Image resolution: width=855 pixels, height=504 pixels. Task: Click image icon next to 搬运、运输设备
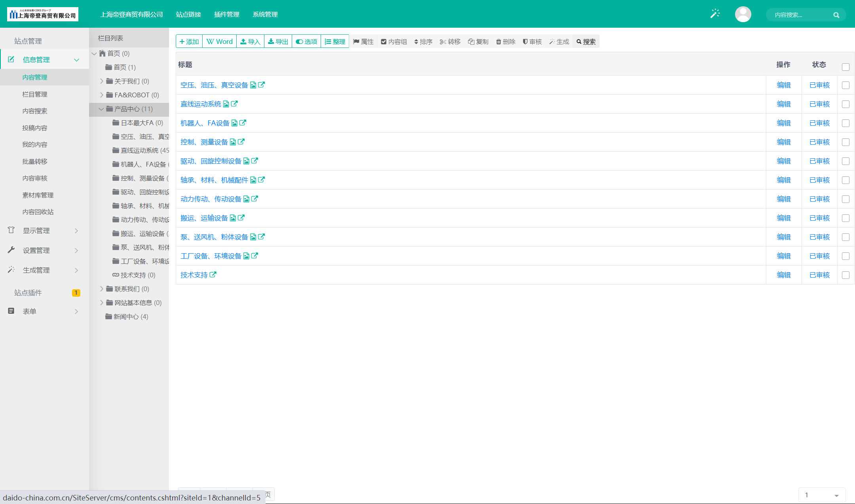(233, 218)
